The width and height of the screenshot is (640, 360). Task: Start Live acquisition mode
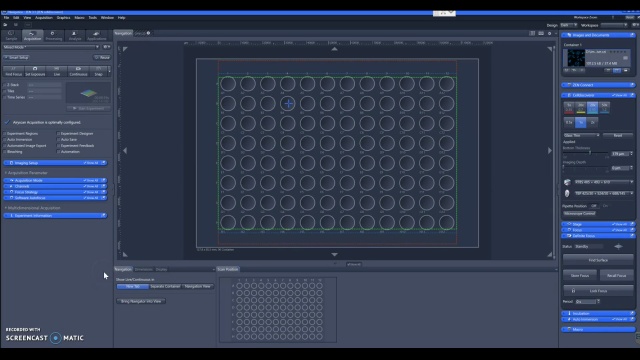coord(57,71)
